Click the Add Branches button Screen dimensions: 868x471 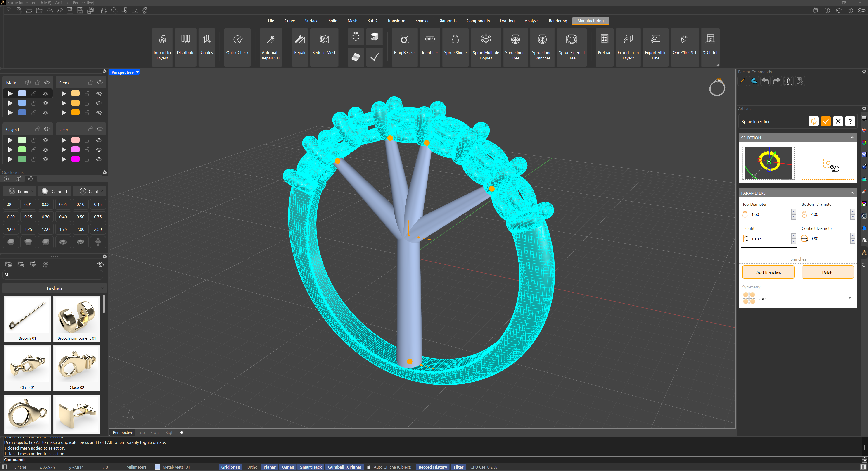point(768,272)
